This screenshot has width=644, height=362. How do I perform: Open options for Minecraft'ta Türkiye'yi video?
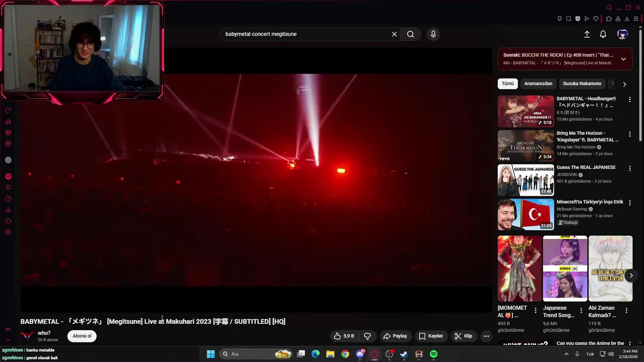[x=629, y=203]
